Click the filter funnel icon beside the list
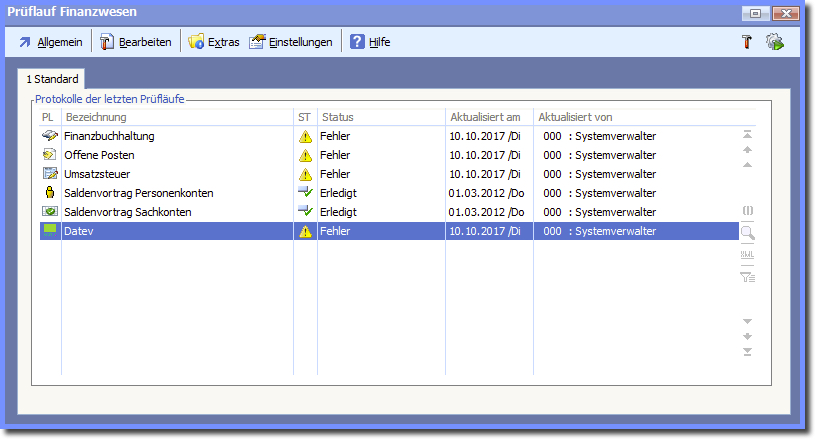 (747, 277)
